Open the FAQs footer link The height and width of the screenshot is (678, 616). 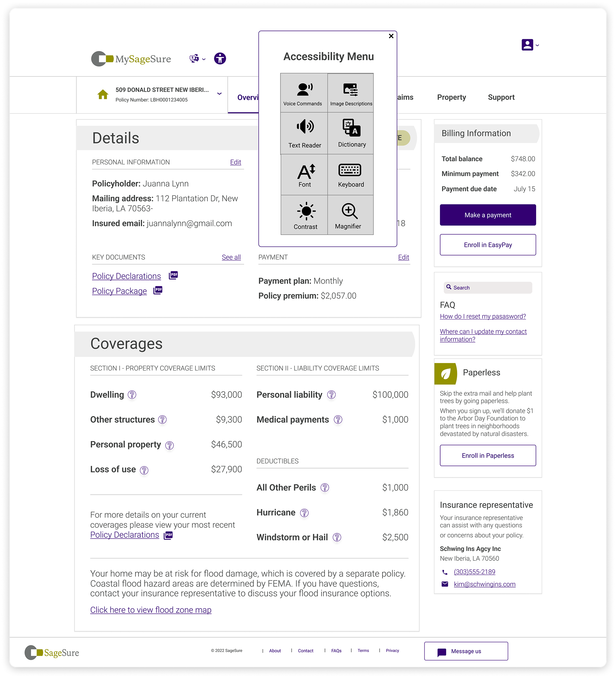tap(337, 651)
